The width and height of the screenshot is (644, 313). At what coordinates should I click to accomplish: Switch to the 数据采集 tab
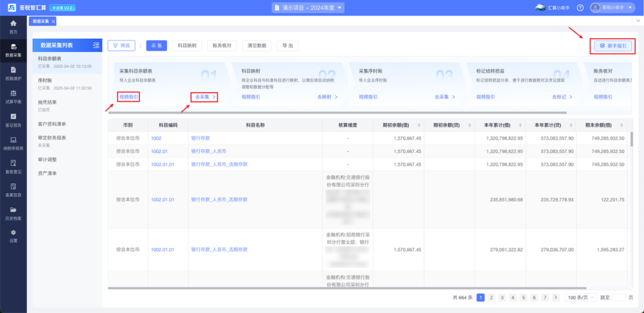(41, 21)
